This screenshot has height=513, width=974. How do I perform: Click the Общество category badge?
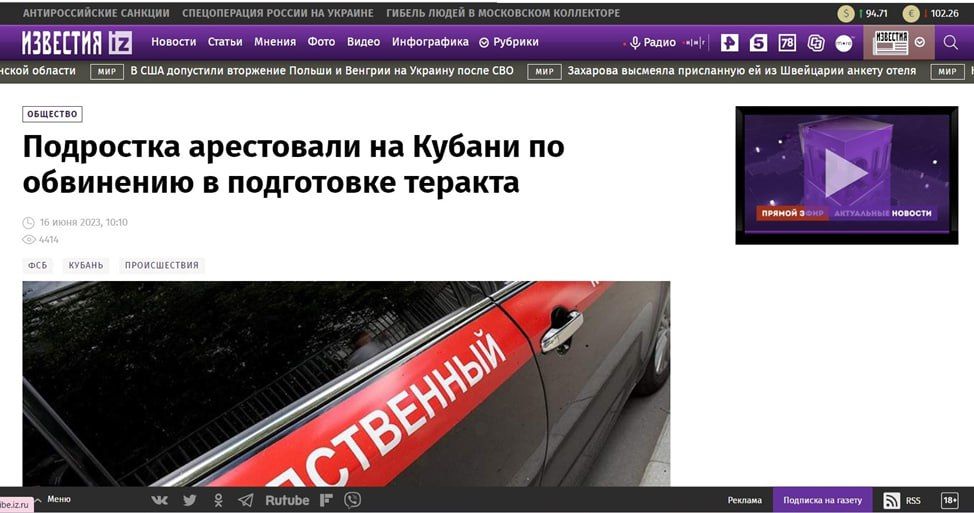[52, 114]
